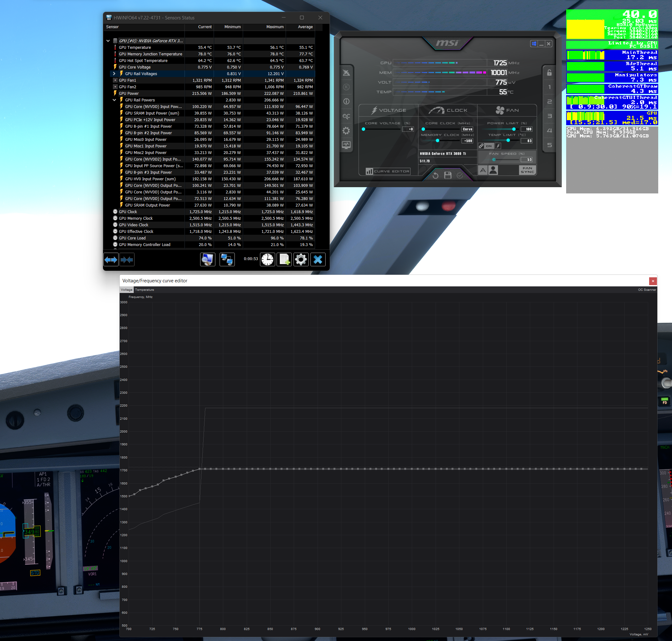Expand the GPU Rail Voltages row
This screenshot has height=641, width=672.
click(x=114, y=74)
